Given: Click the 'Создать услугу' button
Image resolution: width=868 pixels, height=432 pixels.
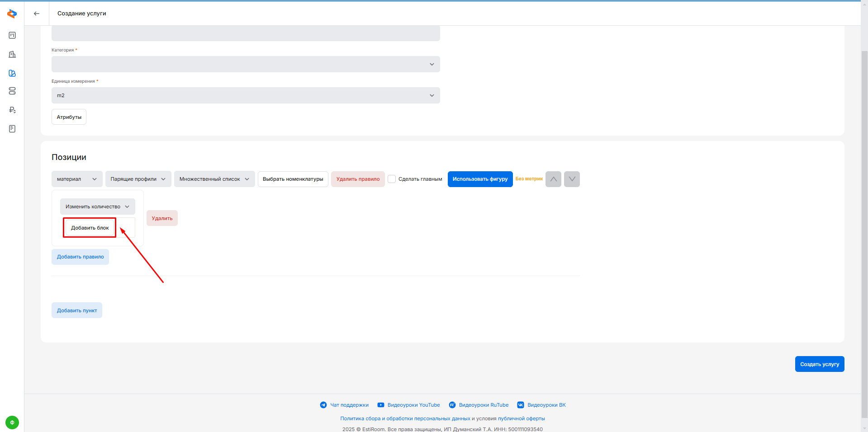Looking at the screenshot, I should click(x=819, y=364).
